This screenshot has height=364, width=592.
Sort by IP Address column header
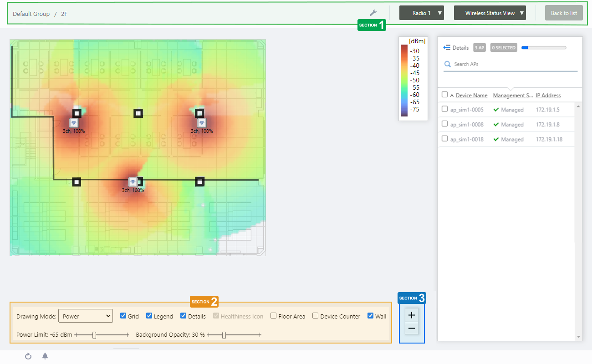(x=548, y=96)
